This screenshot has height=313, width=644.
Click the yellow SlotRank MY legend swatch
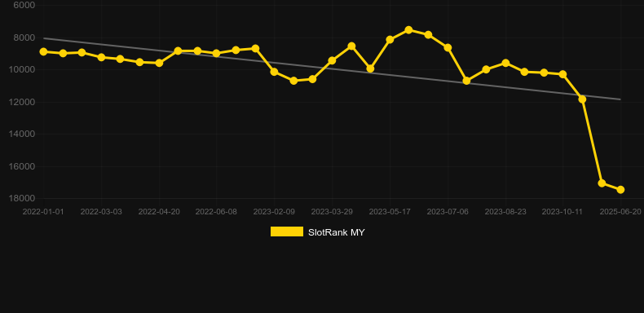tap(287, 231)
